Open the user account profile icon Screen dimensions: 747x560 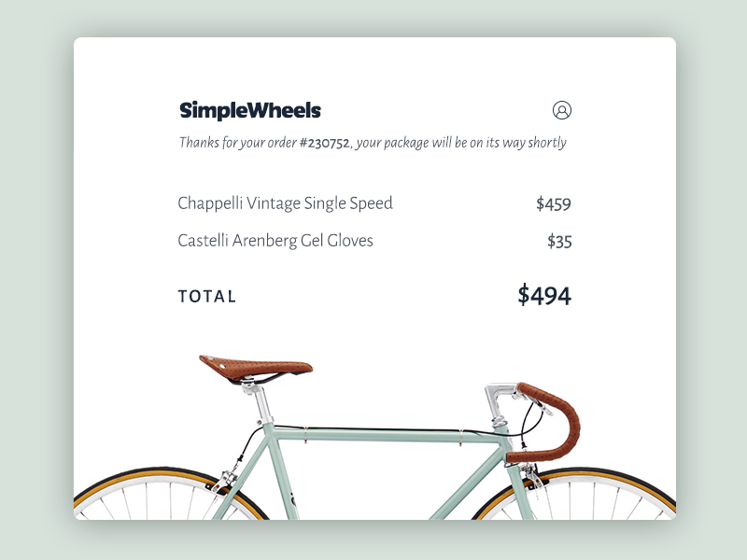pyautogui.click(x=562, y=110)
